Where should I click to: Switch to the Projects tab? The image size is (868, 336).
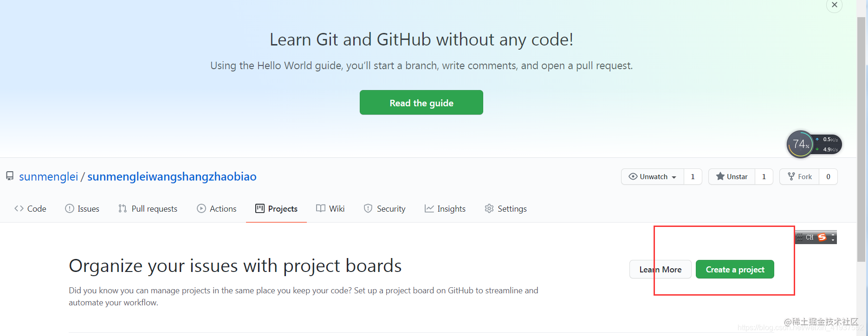(276, 209)
